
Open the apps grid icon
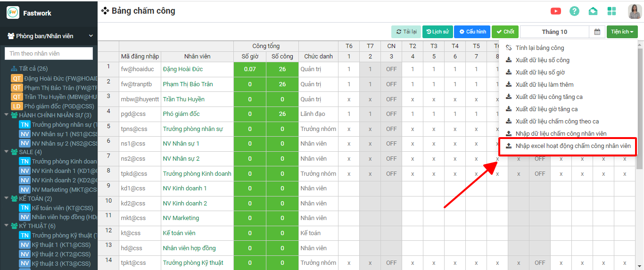pyautogui.click(x=611, y=11)
